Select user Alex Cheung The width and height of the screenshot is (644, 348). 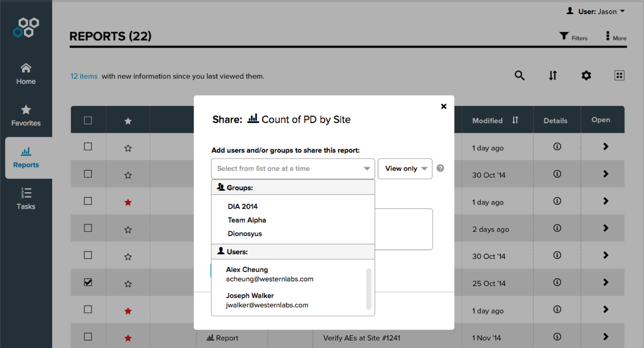270,274
